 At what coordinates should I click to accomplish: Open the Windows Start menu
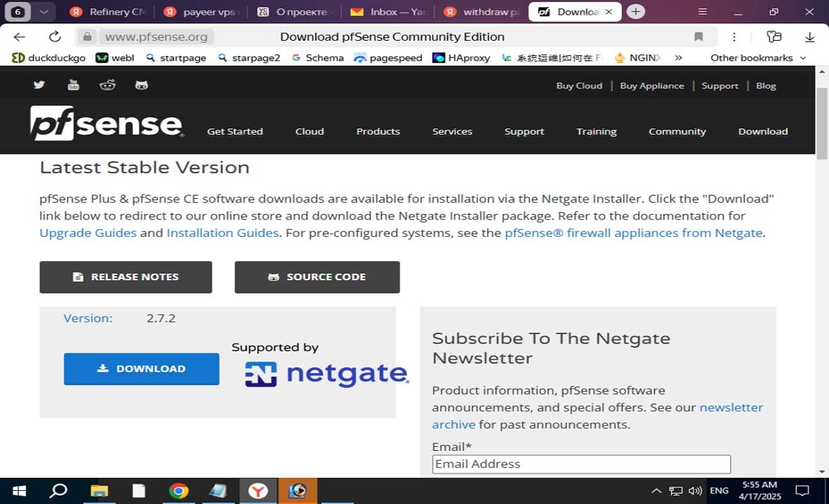[19, 491]
